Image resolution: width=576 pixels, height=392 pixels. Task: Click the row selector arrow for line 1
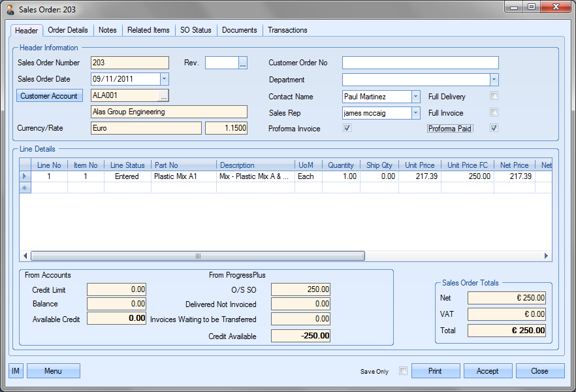pos(25,176)
